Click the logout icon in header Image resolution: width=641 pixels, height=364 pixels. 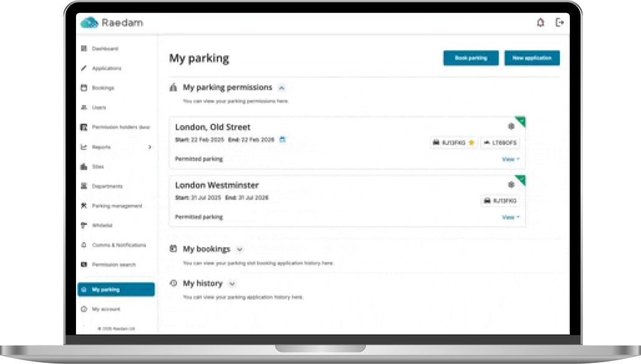(559, 22)
